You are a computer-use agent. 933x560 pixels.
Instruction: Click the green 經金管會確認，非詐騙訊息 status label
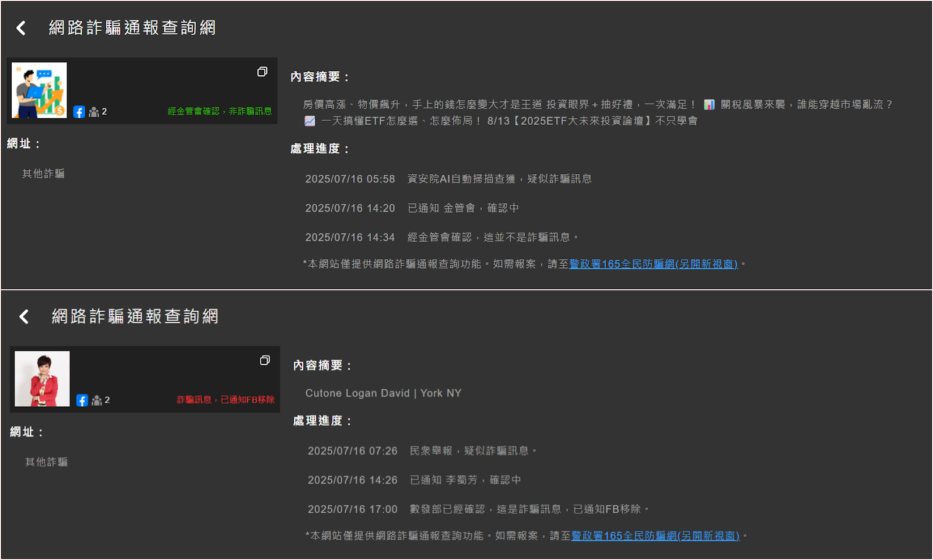pos(220,111)
